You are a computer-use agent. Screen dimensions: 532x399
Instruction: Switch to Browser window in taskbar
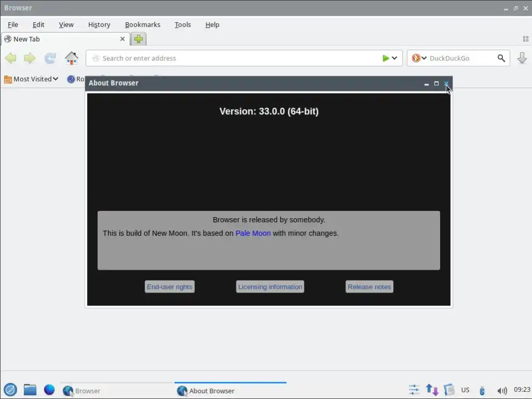117,391
